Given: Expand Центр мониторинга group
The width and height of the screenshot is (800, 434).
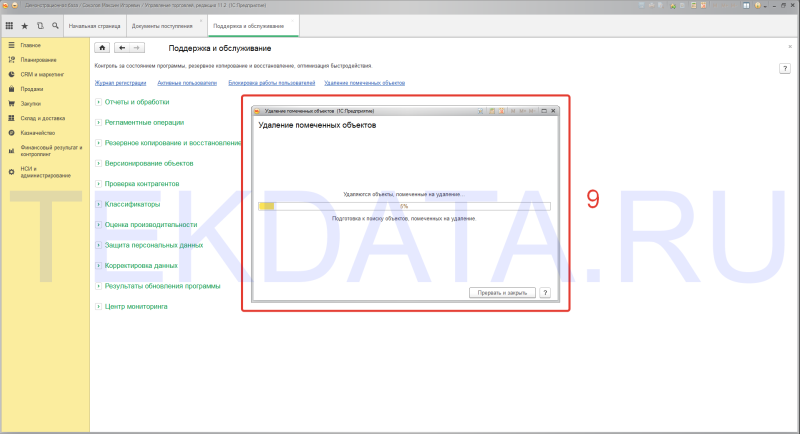Looking at the screenshot, I should 98,307.
